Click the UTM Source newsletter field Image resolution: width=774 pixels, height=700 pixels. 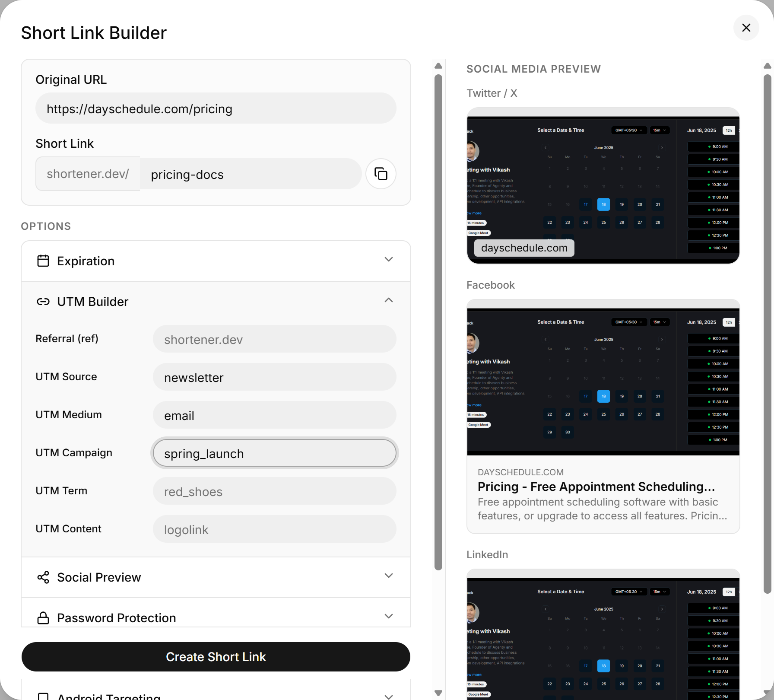click(275, 377)
